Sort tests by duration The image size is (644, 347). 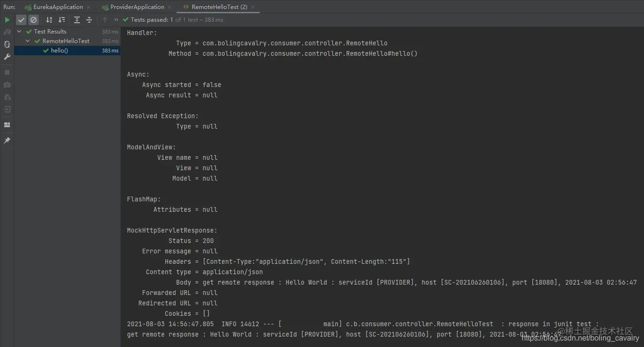(x=61, y=20)
